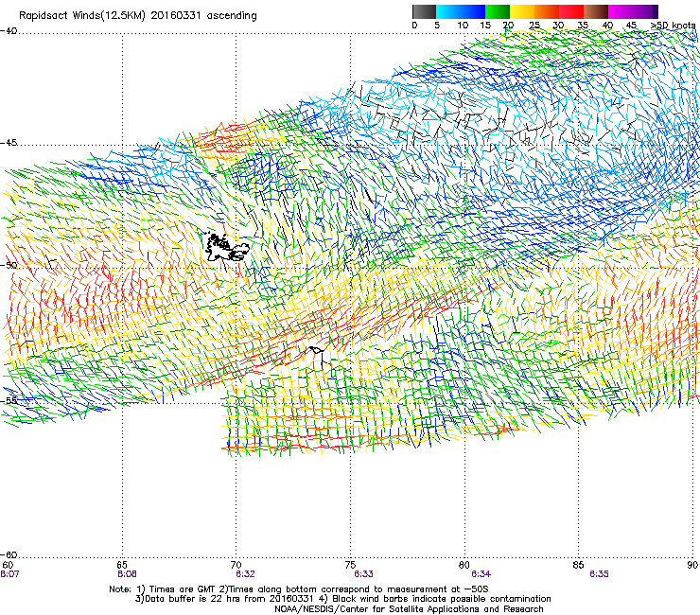Click the 'Data buffer is 22 hrs' note line
The height and width of the screenshot is (615, 700).
pyautogui.click(x=342, y=599)
